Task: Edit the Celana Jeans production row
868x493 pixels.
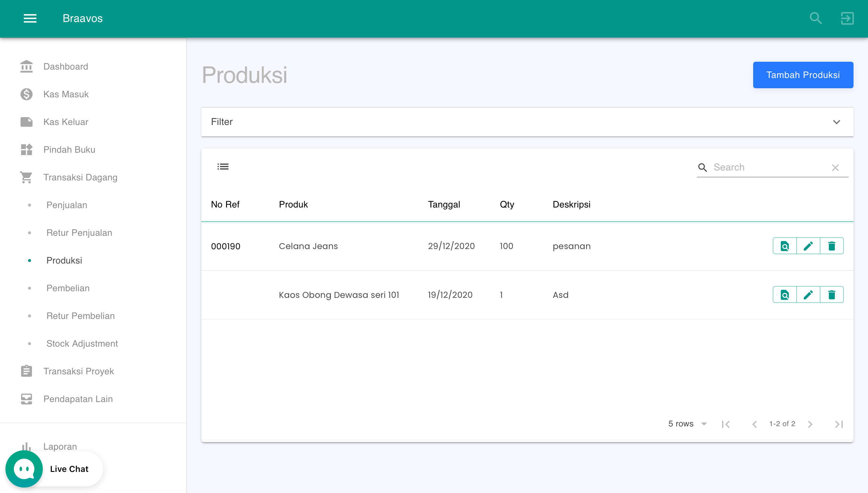Action: [x=808, y=246]
